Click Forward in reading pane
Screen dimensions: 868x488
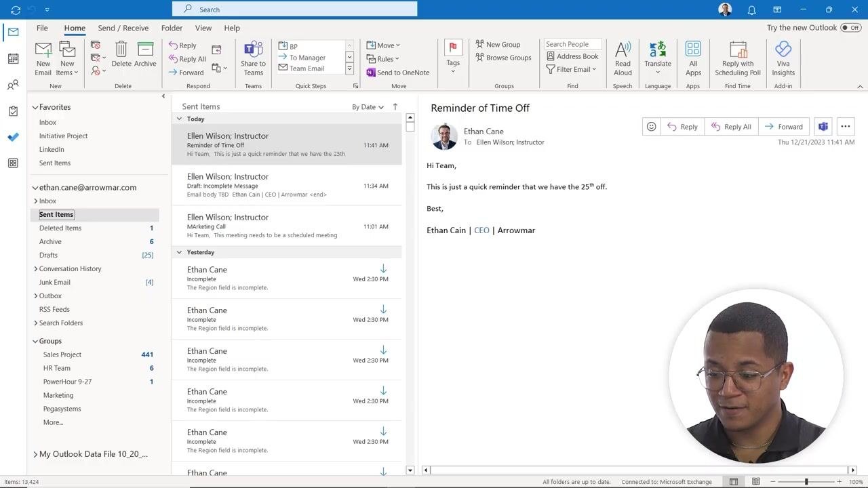point(783,127)
